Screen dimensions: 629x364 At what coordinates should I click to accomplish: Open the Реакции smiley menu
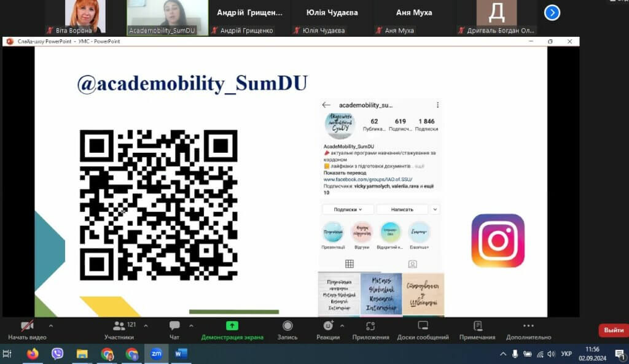(x=328, y=330)
